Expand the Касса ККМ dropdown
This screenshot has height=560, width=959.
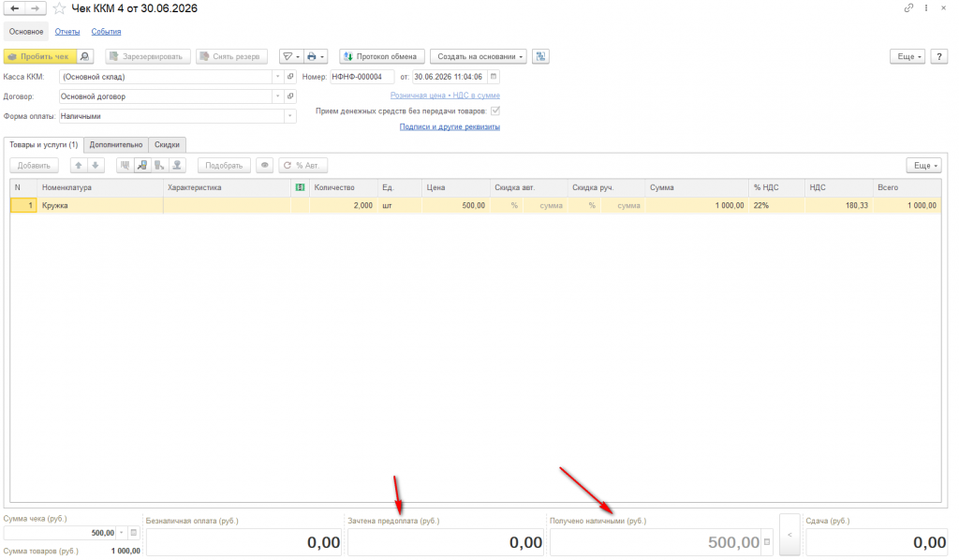[x=277, y=77]
